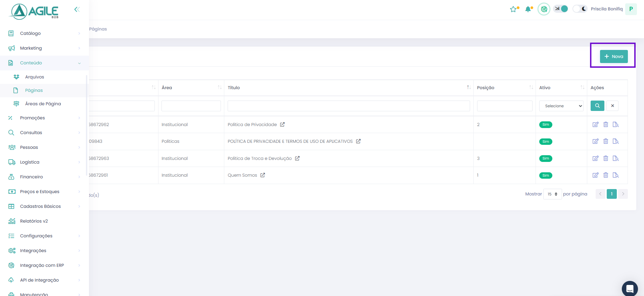Screen dimensions: 644x296
Task: Expand Marketing menu
Action: [44, 48]
